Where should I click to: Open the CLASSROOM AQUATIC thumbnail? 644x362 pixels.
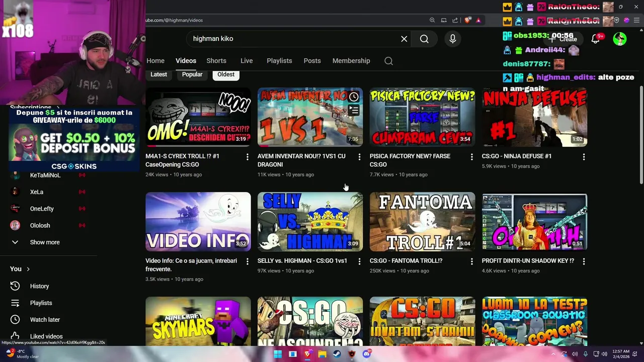(535, 321)
